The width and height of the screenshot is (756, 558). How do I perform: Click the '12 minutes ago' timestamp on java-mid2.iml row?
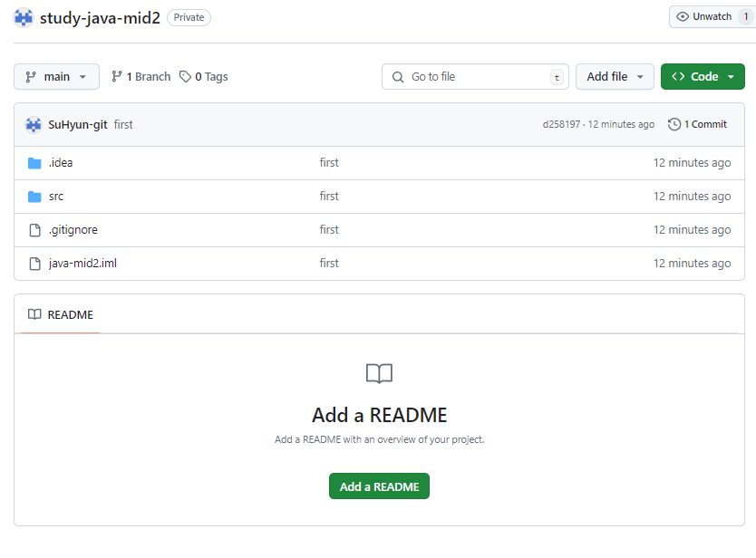click(x=693, y=263)
